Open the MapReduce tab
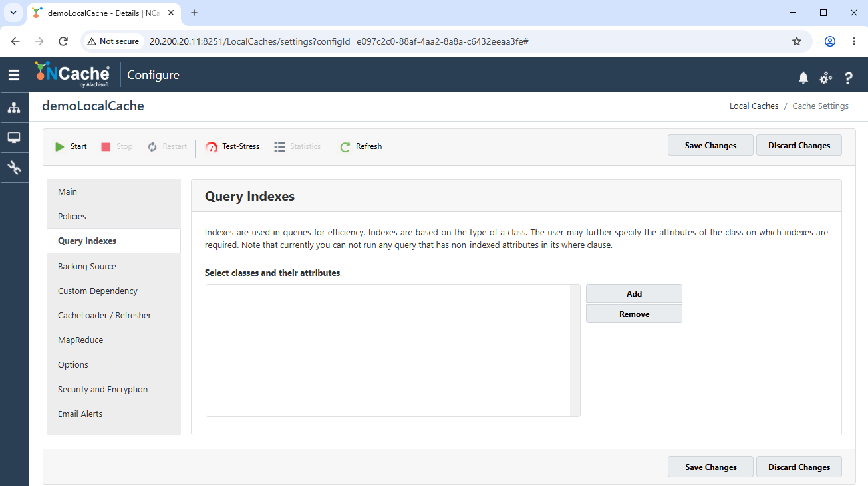868x486 pixels. coord(114,340)
